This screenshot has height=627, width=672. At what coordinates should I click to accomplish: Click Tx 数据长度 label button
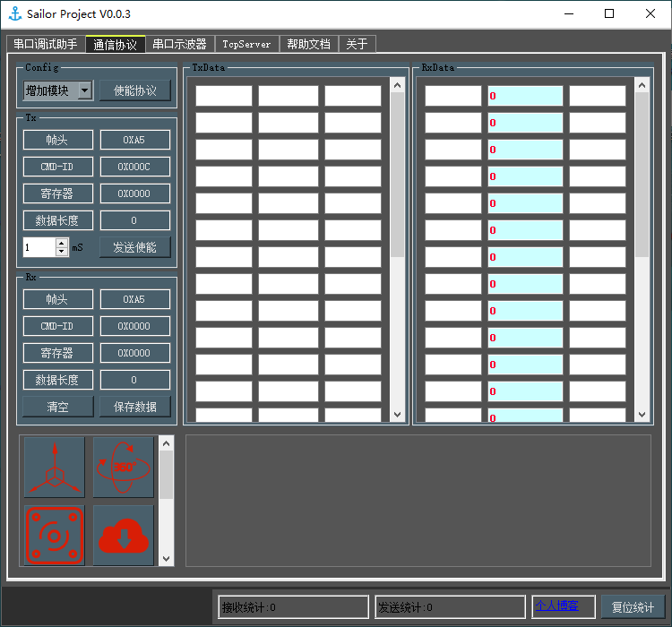pos(58,220)
